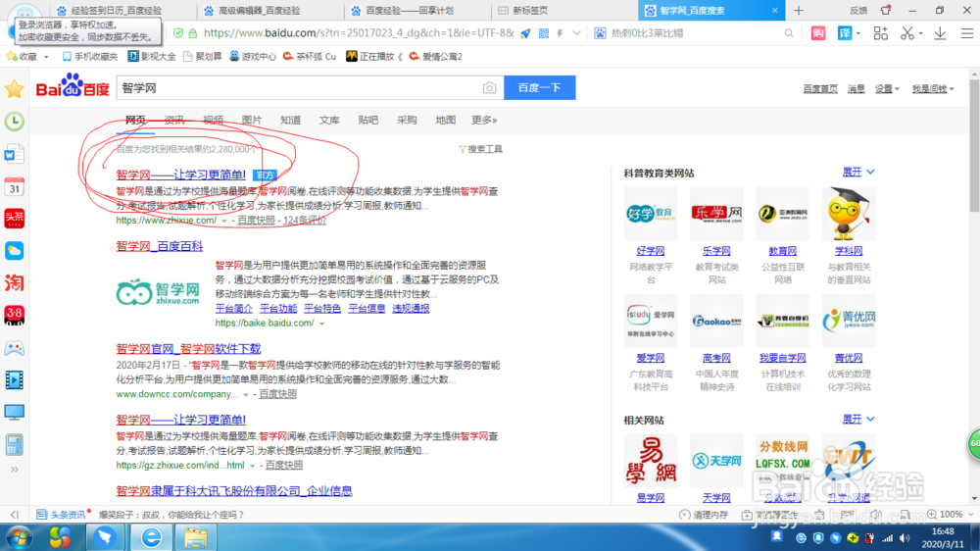Open the favorites star in sidebar
This screenshot has width=980, height=551.
(14, 89)
